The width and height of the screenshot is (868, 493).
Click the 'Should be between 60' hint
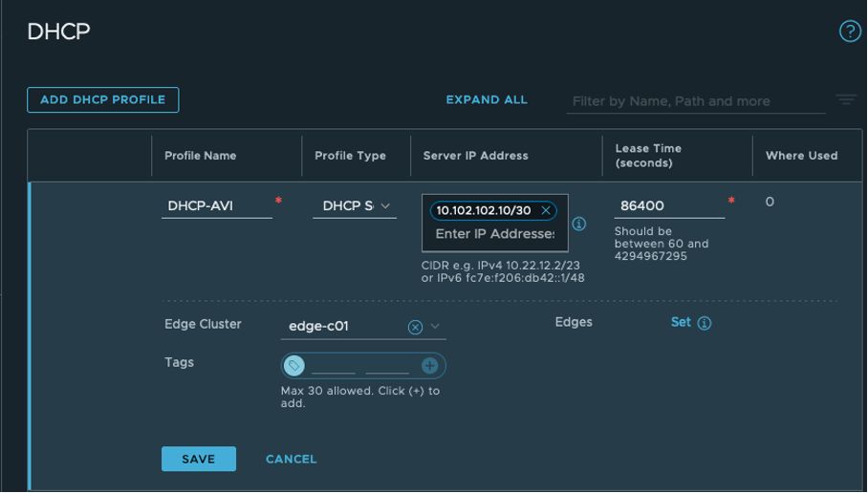[x=661, y=244]
